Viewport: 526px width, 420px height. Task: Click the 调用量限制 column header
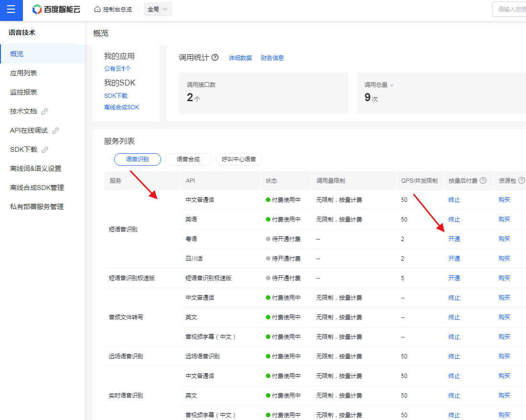click(x=331, y=181)
